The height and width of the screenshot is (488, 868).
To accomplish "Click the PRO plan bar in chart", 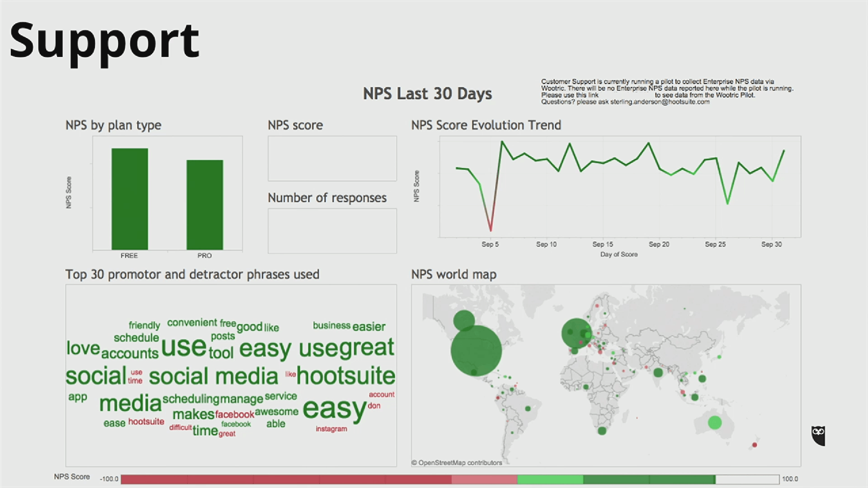I will 205,204.
